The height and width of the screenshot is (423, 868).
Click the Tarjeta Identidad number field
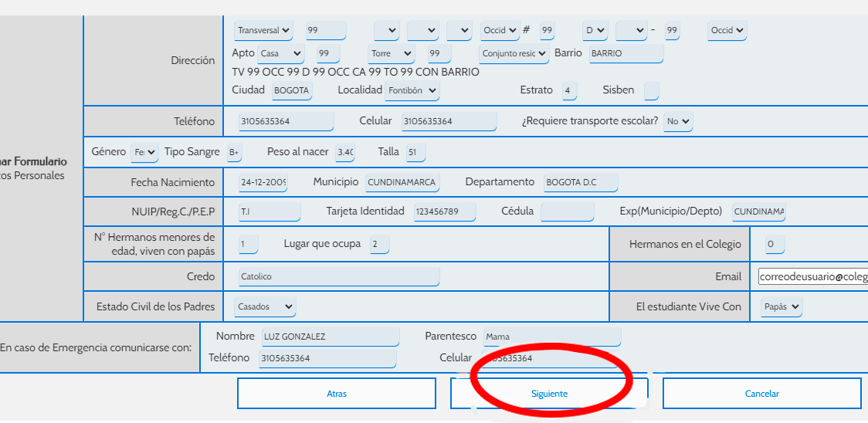(x=445, y=211)
